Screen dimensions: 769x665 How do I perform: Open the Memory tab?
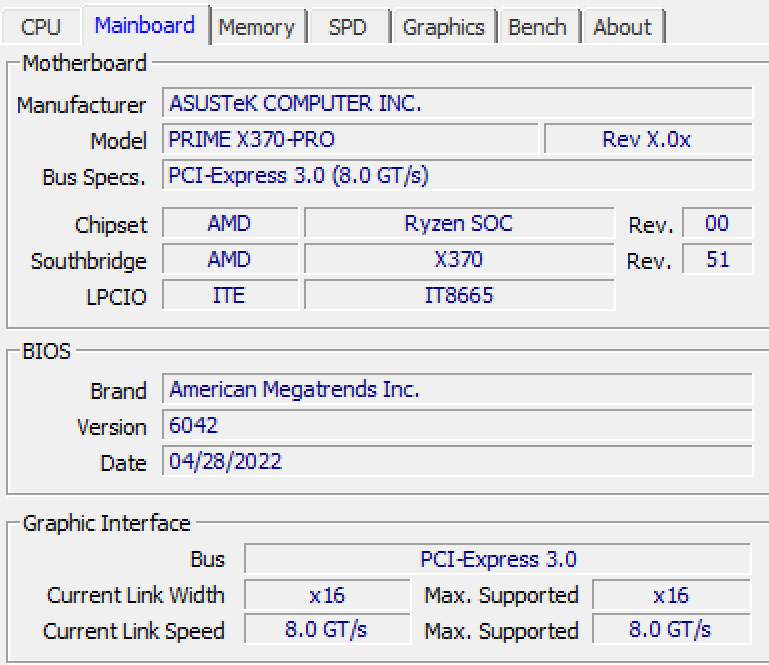[x=257, y=27]
